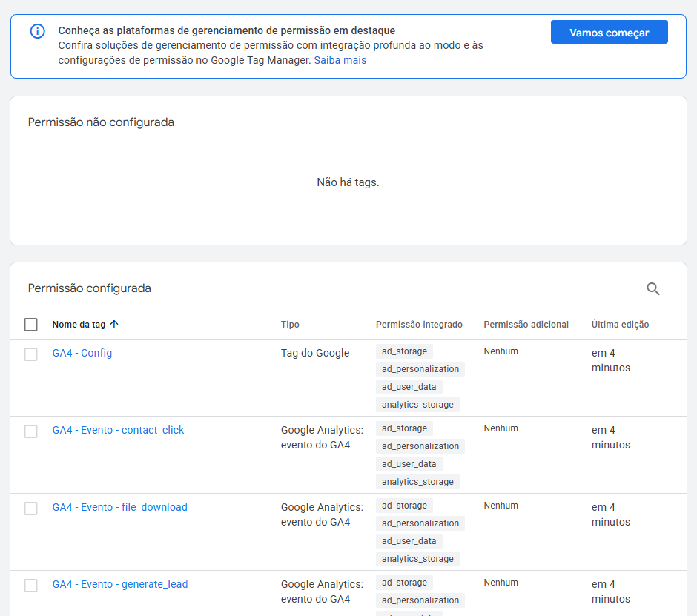Click the Última edição column header
This screenshot has height=616, width=697.
pyautogui.click(x=620, y=325)
